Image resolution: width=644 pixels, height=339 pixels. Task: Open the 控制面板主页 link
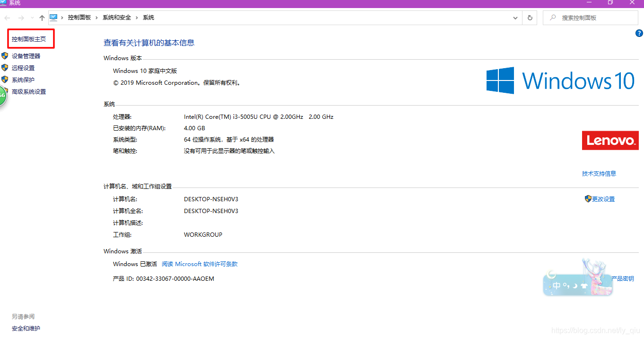(29, 39)
